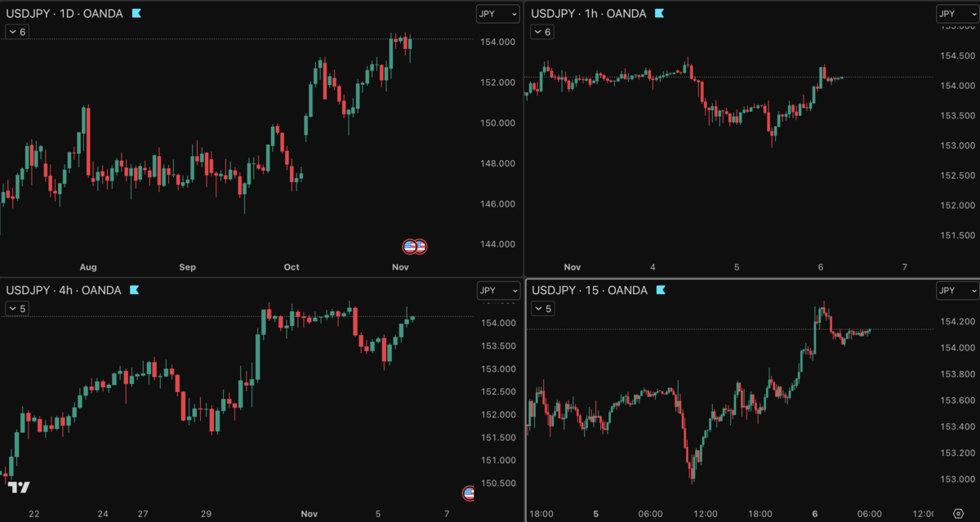Open the JPY currency dropdown on daily chart

pyautogui.click(x=498, y=14)
